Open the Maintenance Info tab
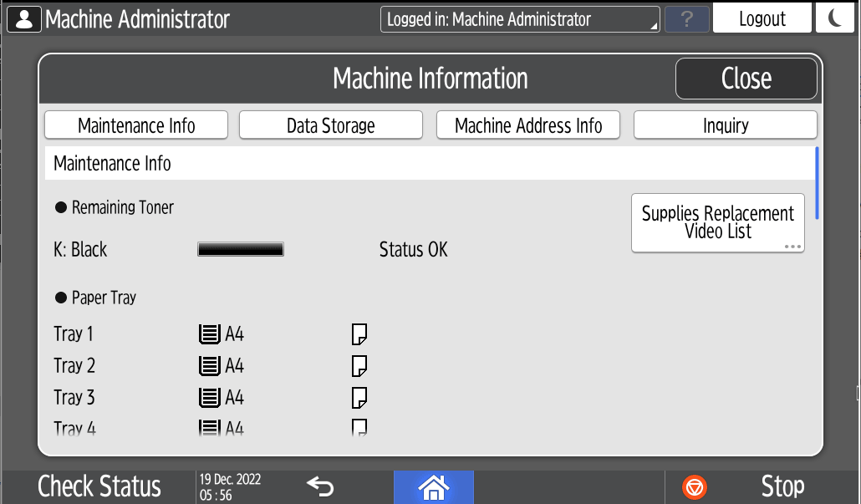The height and width of the screenshot is (504, 861). click(136, 125)
